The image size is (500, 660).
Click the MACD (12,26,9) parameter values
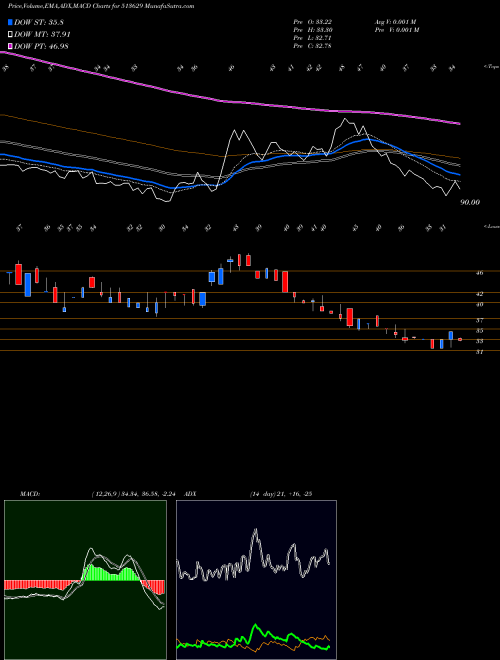(136, 493)
